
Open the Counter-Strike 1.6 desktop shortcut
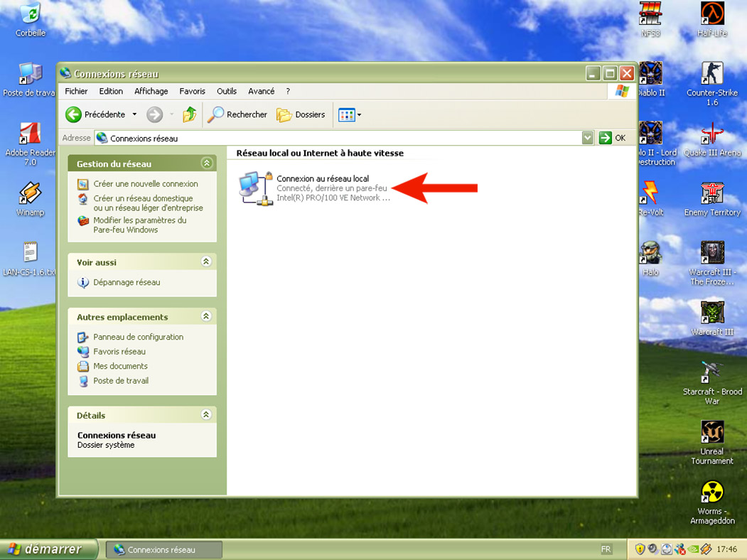[711, 74]
